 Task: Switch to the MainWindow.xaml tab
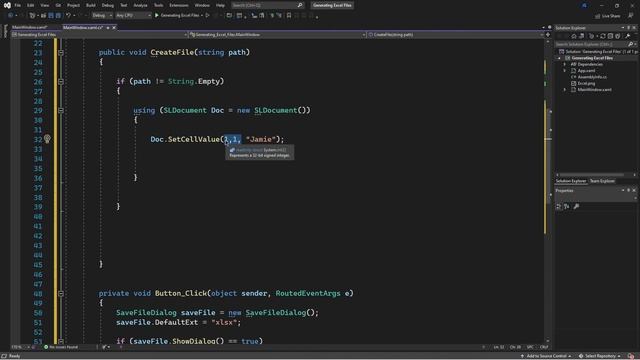tap(29, 27)
